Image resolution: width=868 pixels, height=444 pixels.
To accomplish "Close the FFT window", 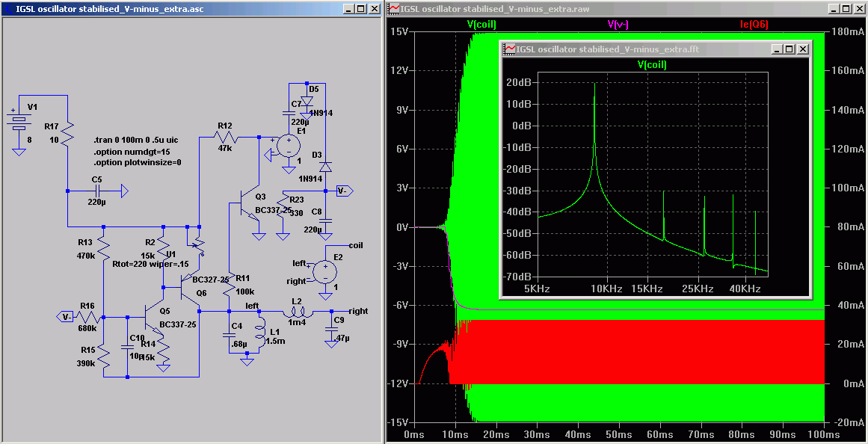I will [802, 49].
